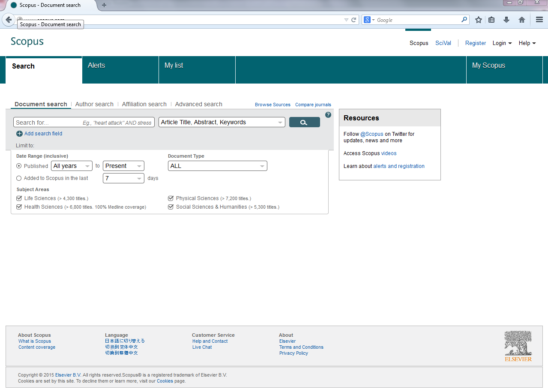
Task: Open the Live Chat link
Action: [202, 347]
